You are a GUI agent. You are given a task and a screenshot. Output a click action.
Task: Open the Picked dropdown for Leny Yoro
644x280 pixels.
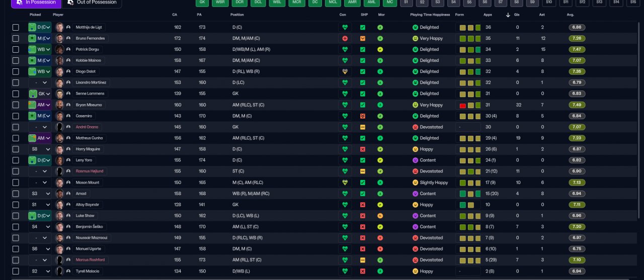[40, 160]
